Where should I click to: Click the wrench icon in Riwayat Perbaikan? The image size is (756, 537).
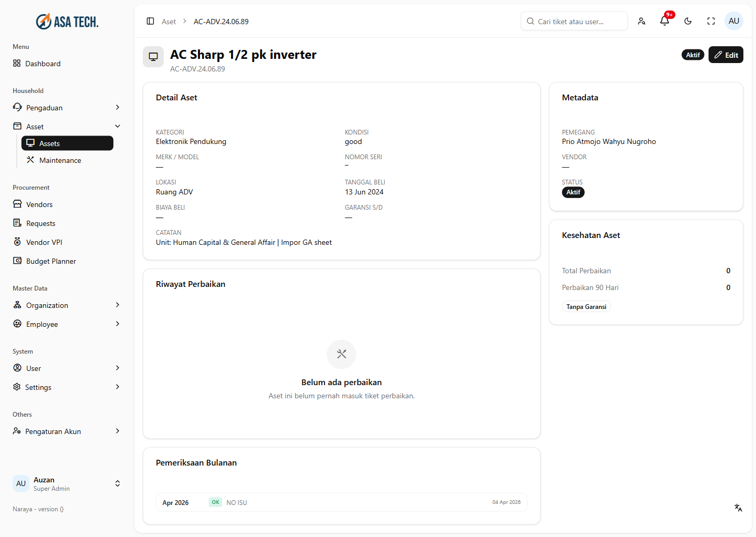[341, 354]
